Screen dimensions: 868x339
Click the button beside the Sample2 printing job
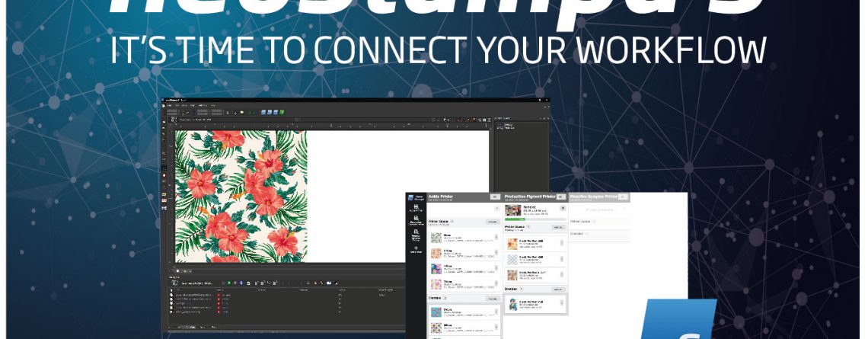(x=563, y=208)
